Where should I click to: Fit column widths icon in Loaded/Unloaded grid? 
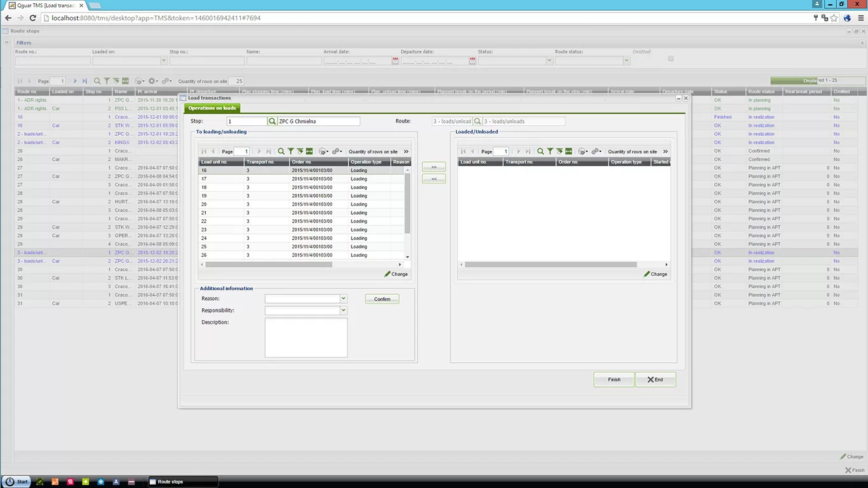[569, 151]
